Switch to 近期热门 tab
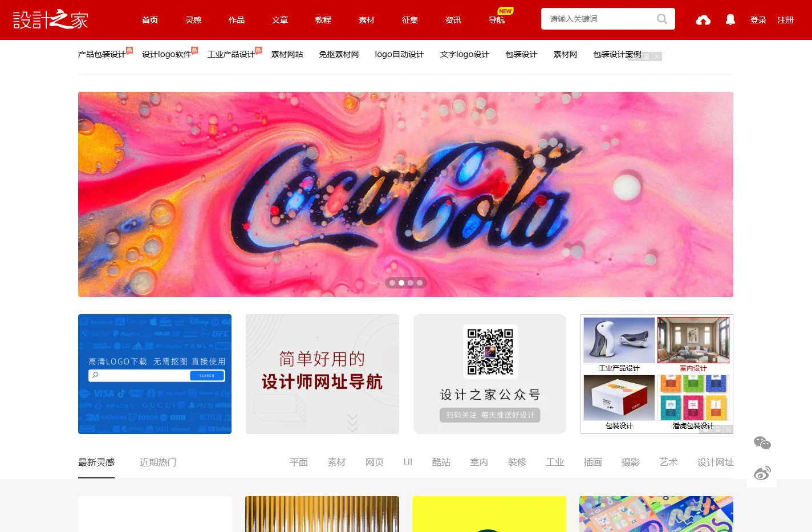This screenshot has width=812, height=532. [158, 462]
